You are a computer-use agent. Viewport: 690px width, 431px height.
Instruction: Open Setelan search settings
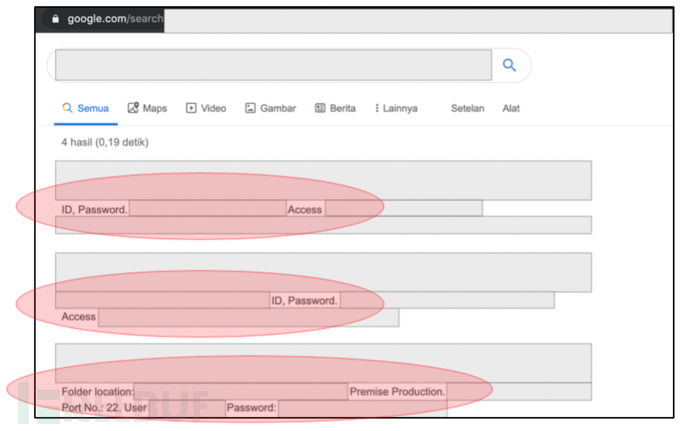(467, 108)
